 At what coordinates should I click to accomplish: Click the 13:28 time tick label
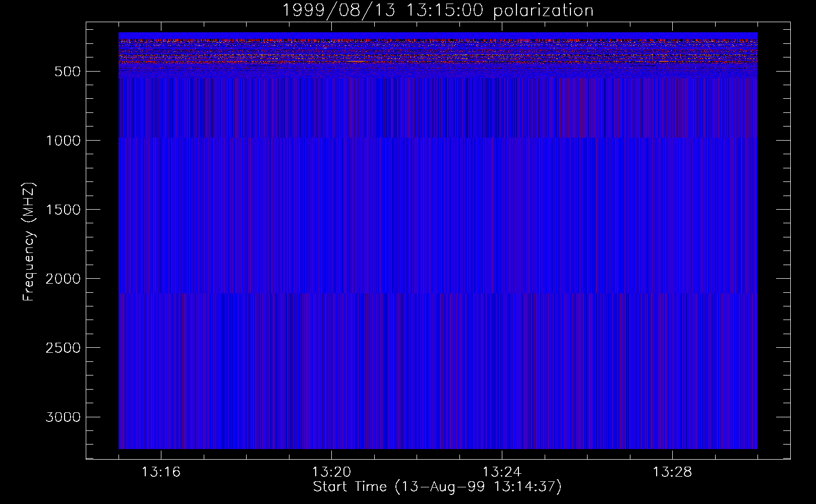(x=672, y=472)
